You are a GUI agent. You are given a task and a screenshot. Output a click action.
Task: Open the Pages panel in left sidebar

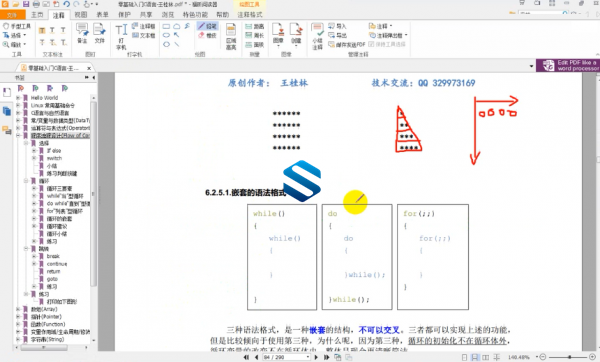7,111
